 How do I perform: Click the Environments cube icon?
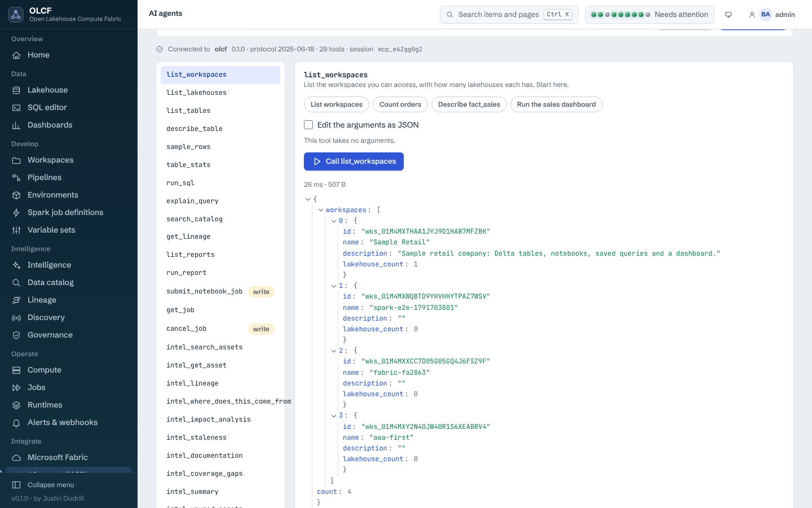click(16, 195)
